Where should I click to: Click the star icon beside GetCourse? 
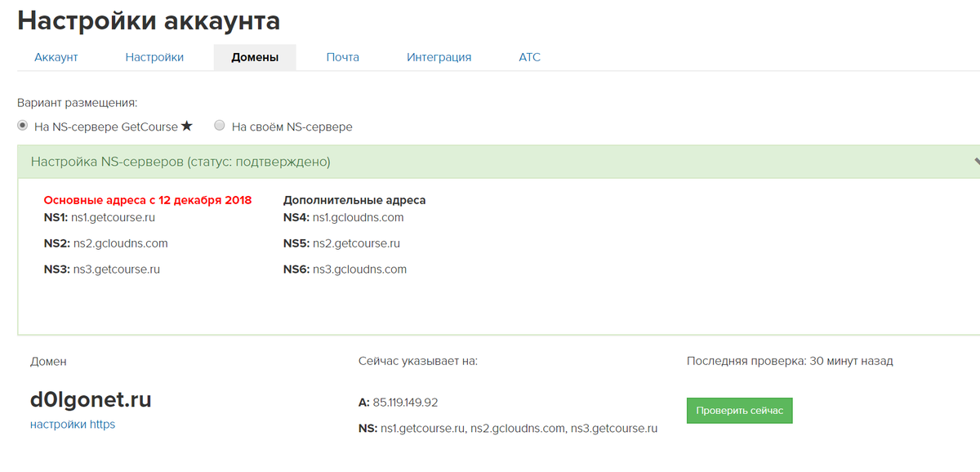pos(187,126)
